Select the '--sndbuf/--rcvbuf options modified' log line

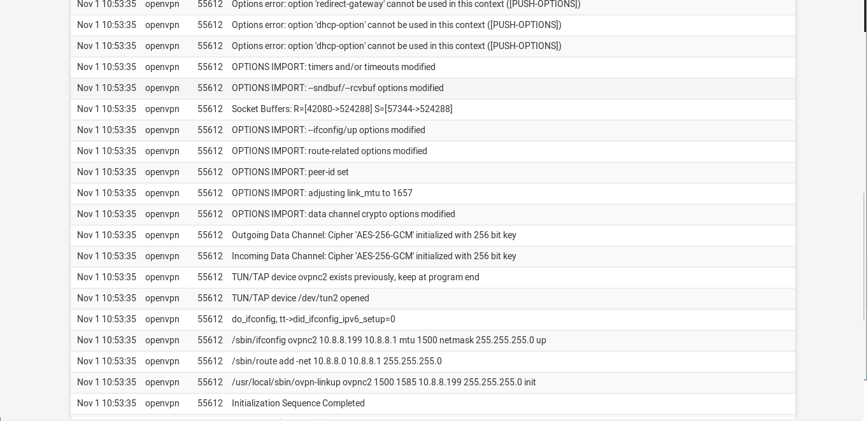point(338,88)
